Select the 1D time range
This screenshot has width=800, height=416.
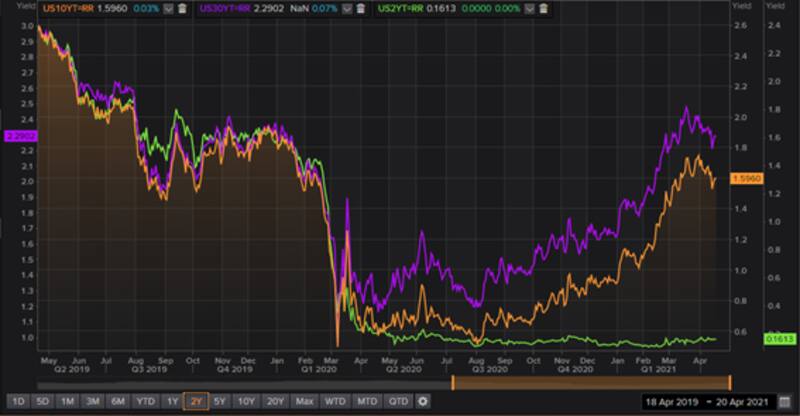point(18,401)
